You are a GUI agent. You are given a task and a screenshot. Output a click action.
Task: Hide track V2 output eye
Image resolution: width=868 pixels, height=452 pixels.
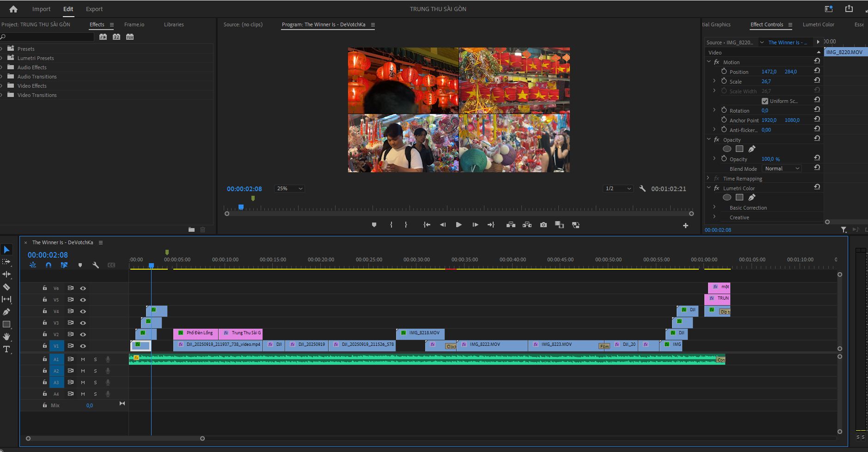(x=83, y=334)
